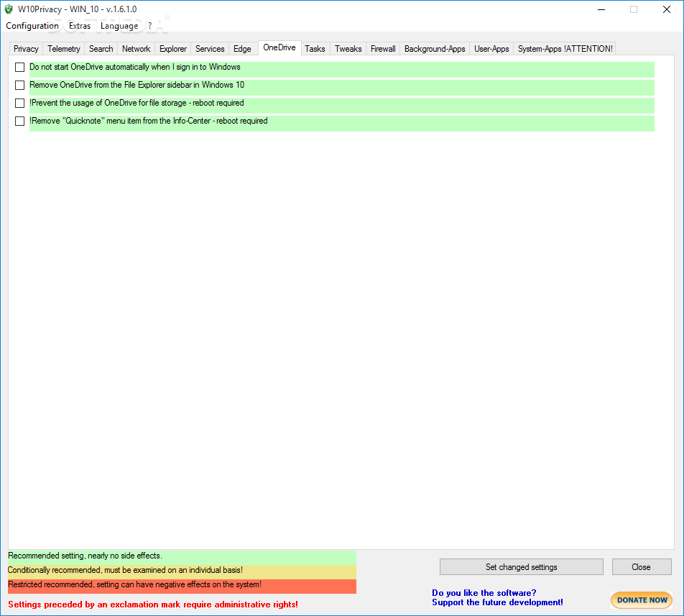Click the '!Remove Quicknote menu item' label text
The width and height of the screenshot is (684, 616).
(148, 121)
